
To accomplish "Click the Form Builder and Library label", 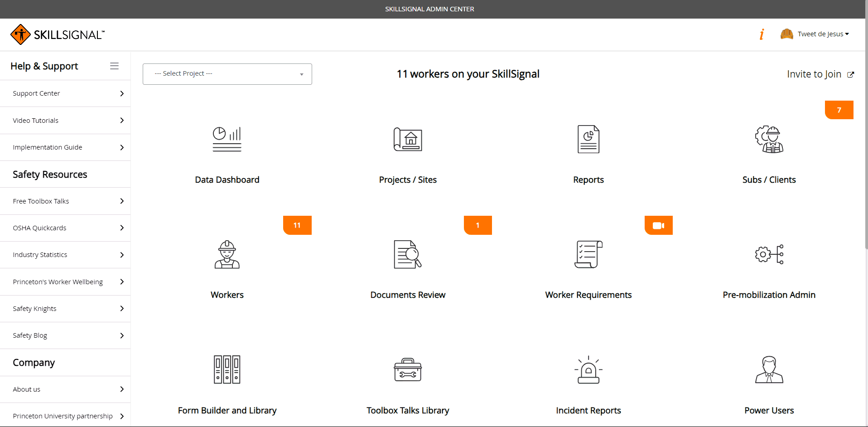I will tap(227, 410).
